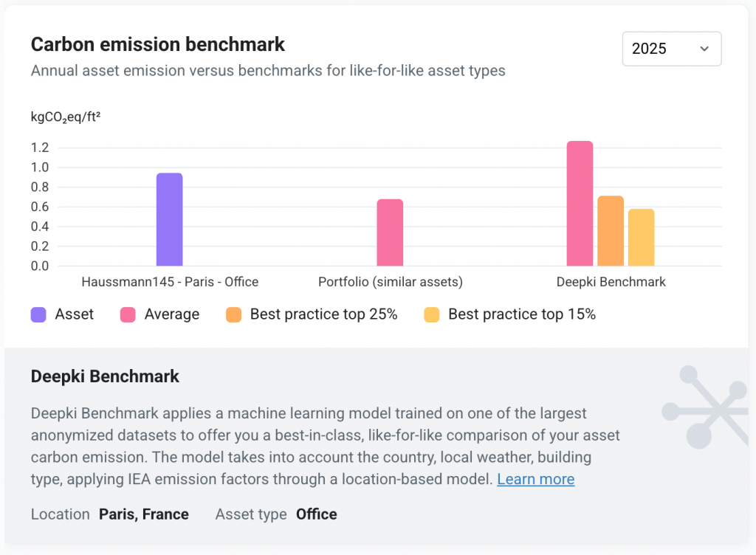Click the pink Deepki Benchmark average bar
This screenshot has width=756, height=555.
click(580, 204)
